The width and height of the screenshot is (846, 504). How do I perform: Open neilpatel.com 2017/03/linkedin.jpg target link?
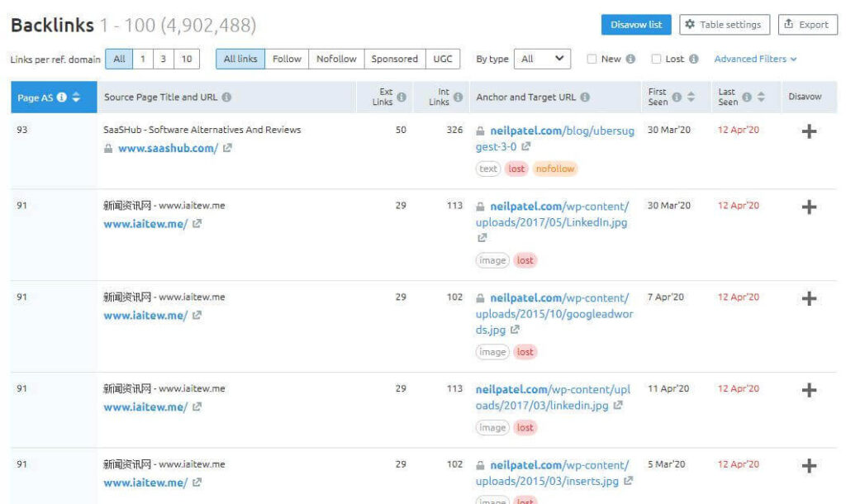tap(553, 397)
